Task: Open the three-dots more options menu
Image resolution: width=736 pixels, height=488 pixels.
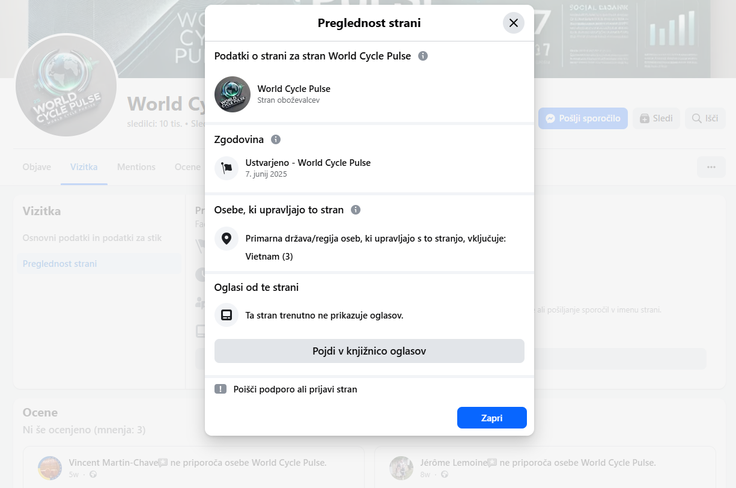Action: click(x=711, y=167)
